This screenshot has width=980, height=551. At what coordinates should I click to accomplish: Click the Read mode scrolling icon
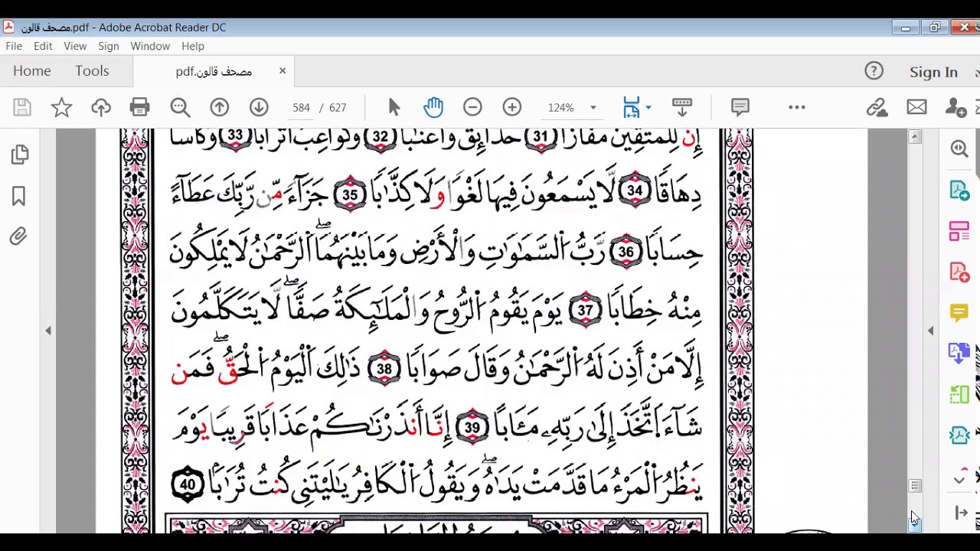coord(681,108)
